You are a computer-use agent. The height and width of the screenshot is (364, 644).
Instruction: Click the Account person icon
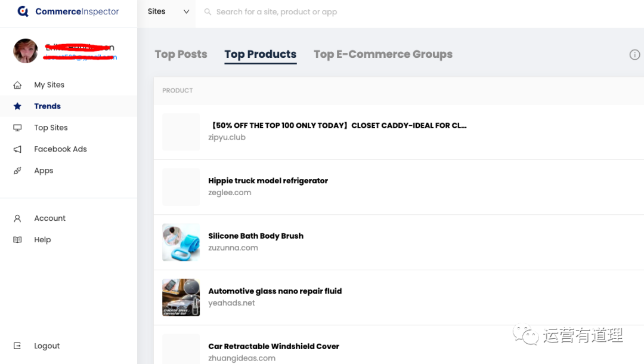coord(17,218)
